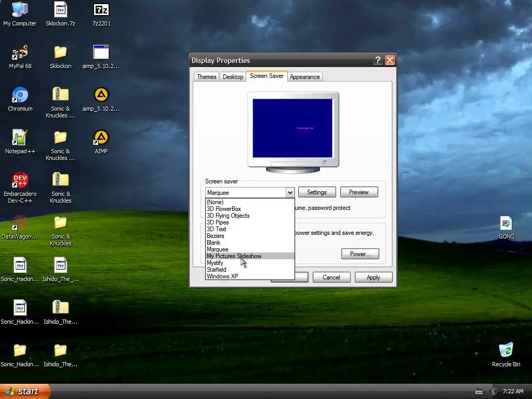532x399 pixels.
Task: Collapse the screen saver dropdown arrow
Action: 290,193
